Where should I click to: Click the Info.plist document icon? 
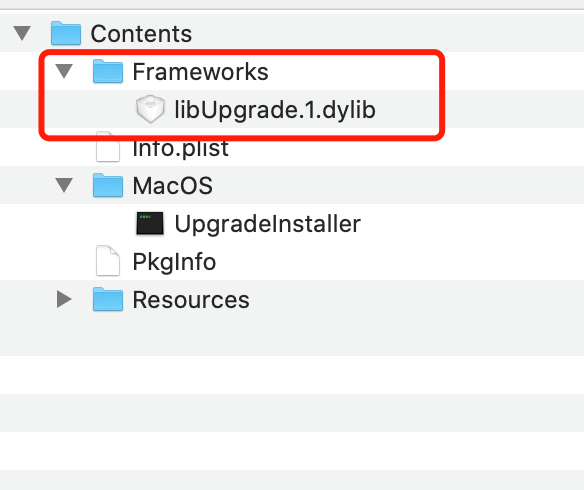click(x=108, y=147)
